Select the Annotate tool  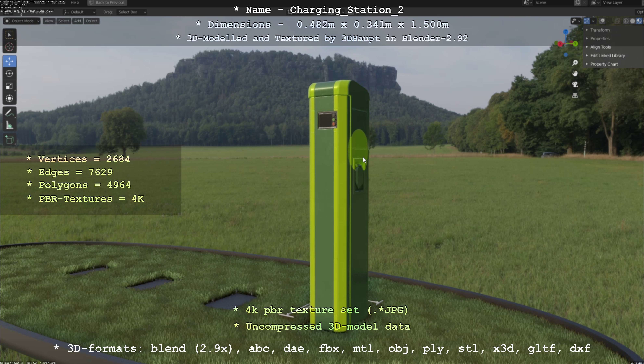coord(9,113)
